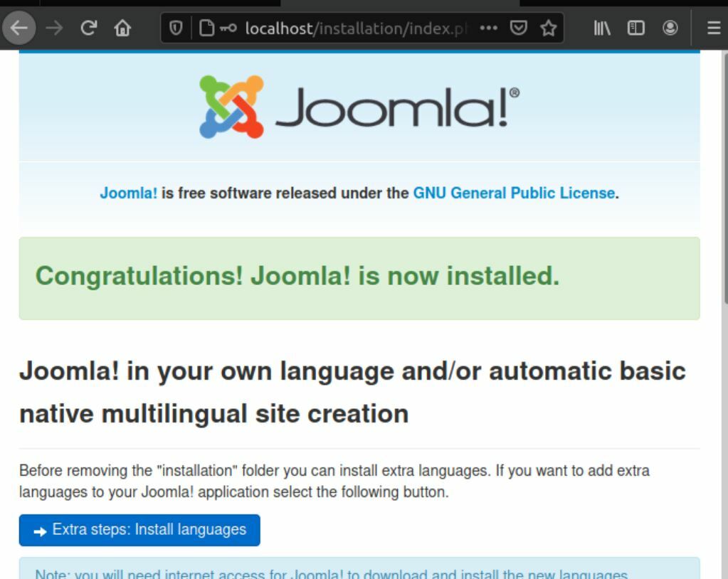Follow the blue Joomla! text link
The width and height of the screenshot is (728, 579).
pyautogui.click(x=128, y=193)
